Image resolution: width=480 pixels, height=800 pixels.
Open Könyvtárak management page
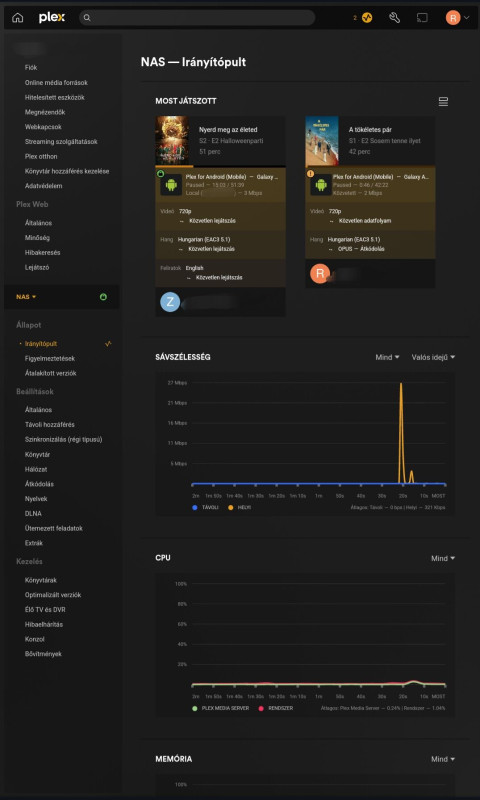pos(40,580)
